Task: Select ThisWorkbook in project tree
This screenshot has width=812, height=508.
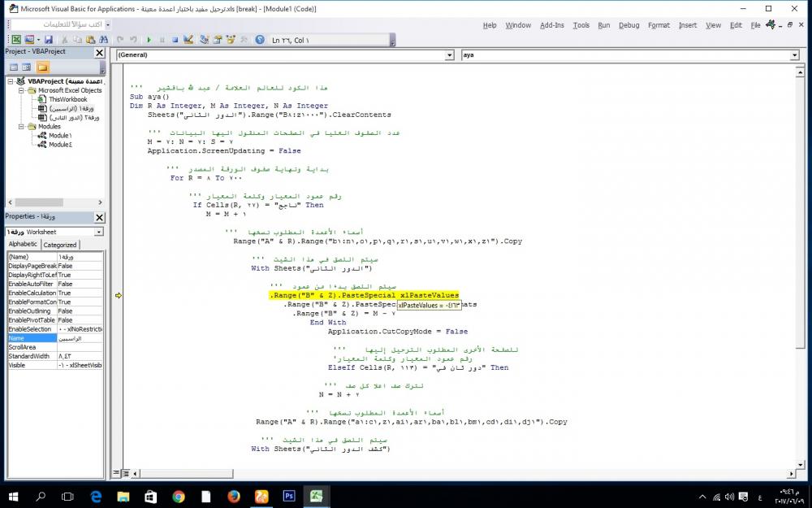Action: coord(68,99)
